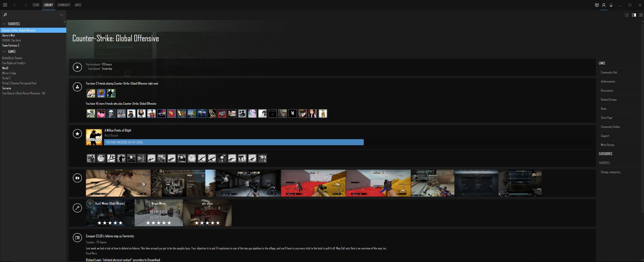Open the ALL MAIL friend avatar

(x=101, y=93)
